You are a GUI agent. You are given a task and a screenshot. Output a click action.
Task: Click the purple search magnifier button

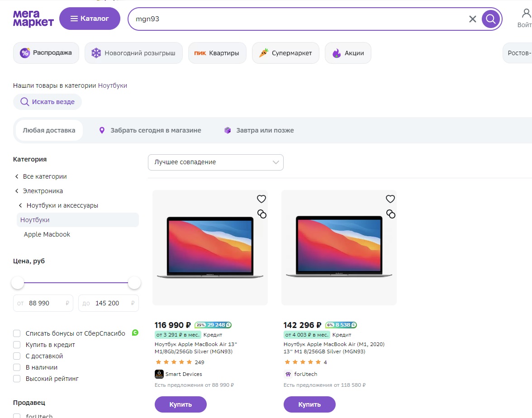pyautogui.click(x=491, y=19)
